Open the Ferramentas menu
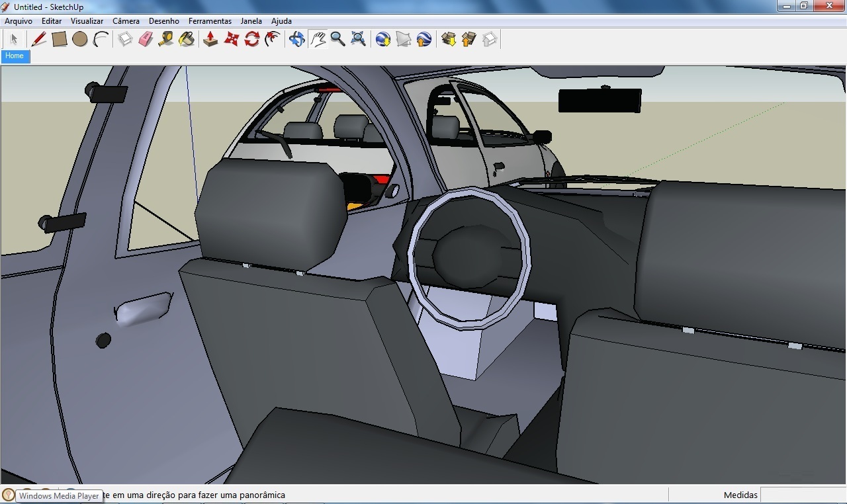 pos(210,21)
